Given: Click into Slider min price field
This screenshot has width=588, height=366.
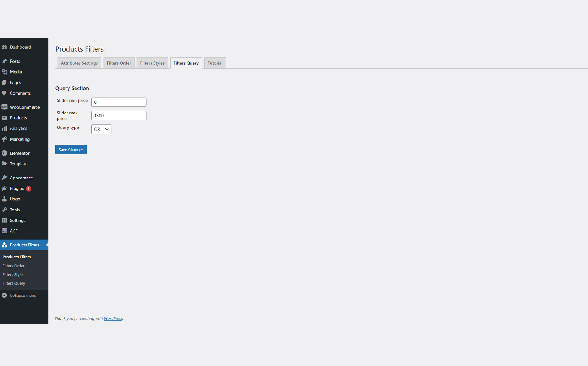Looking at the screenshot, I should tap(119, 102).
